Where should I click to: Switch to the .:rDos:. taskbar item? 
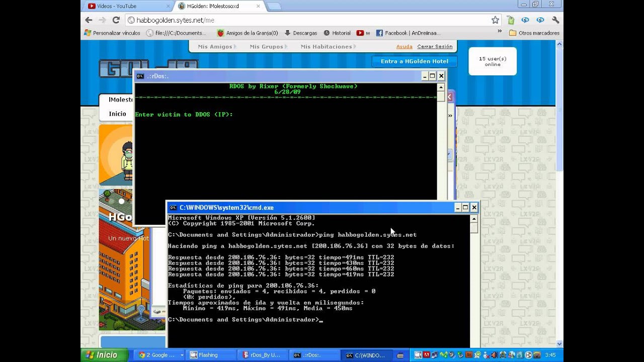tap(315, 355)
